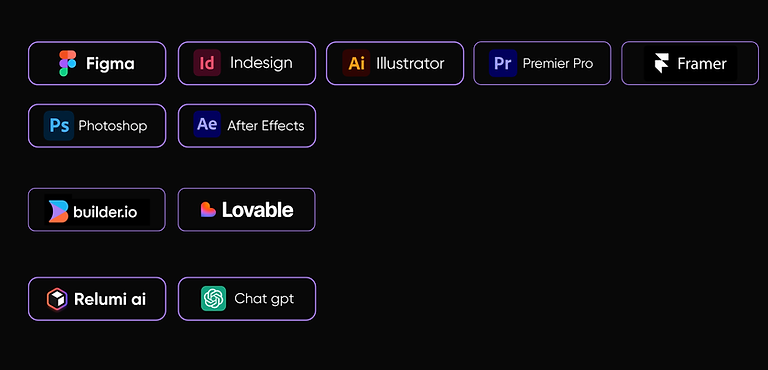Click the ChatGPT logo icon

214,298
